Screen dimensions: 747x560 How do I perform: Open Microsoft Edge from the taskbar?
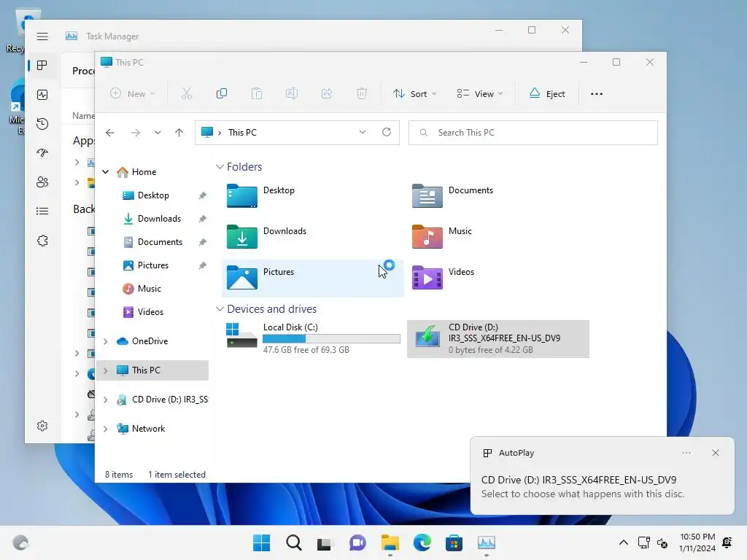422,542
